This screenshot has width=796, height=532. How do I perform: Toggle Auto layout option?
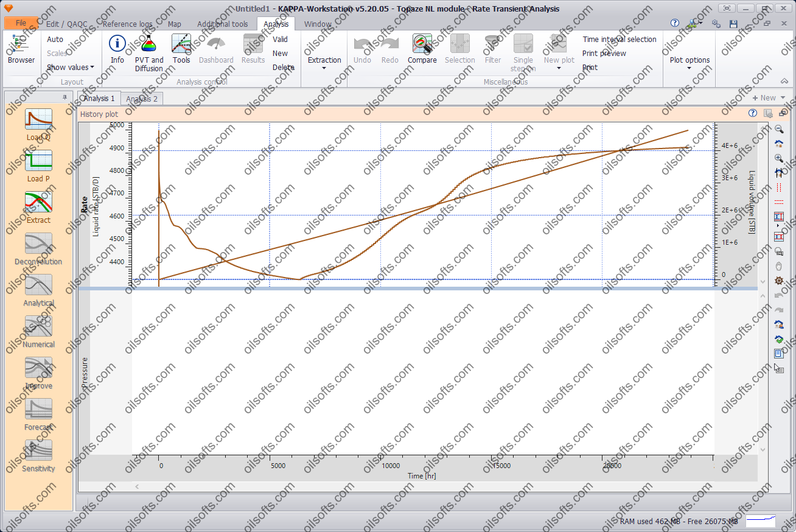point(55,39)
